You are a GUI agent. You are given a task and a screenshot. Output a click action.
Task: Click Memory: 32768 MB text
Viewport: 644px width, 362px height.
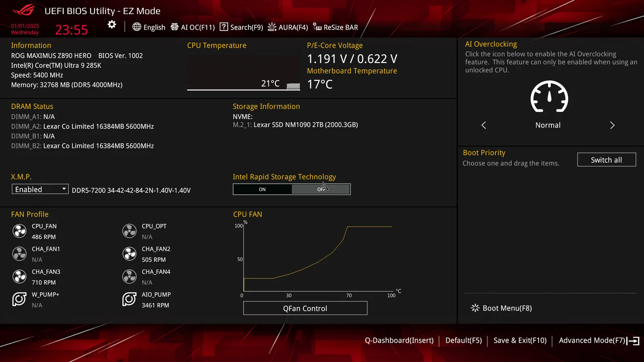(67, 85)
